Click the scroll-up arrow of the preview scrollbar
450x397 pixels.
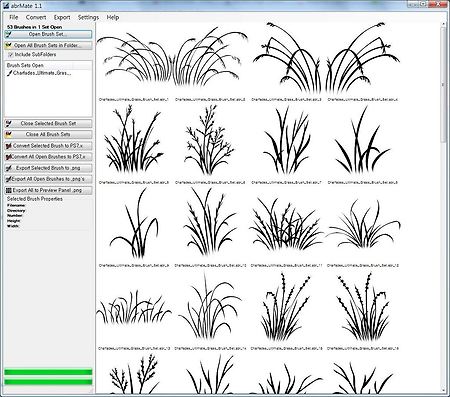coord(443,25)
